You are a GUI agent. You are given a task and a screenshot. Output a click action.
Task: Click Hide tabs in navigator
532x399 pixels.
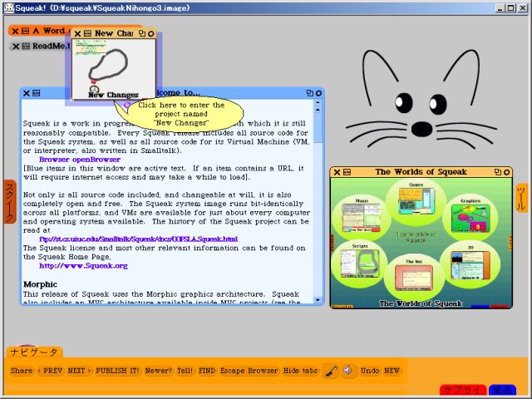[x=300, y=371]
